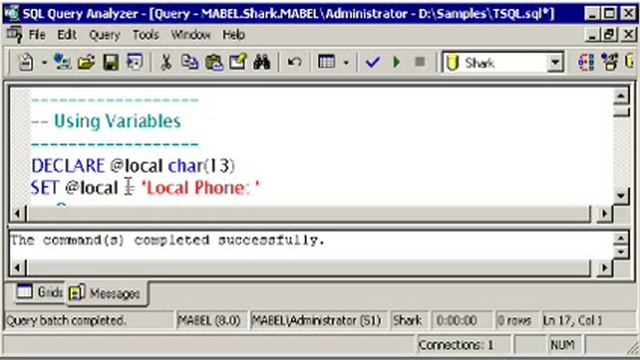
Task: Open the Query menu
Action: point(104,35)
